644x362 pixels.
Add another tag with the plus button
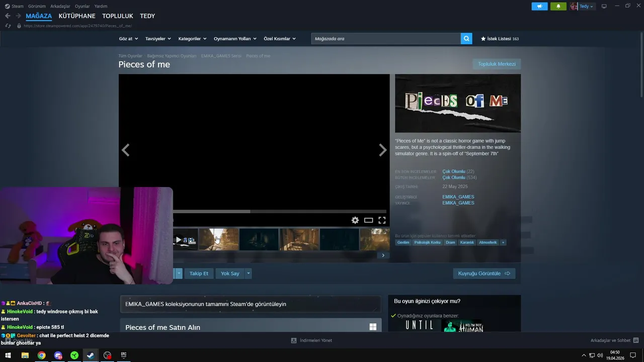(503, 242)
